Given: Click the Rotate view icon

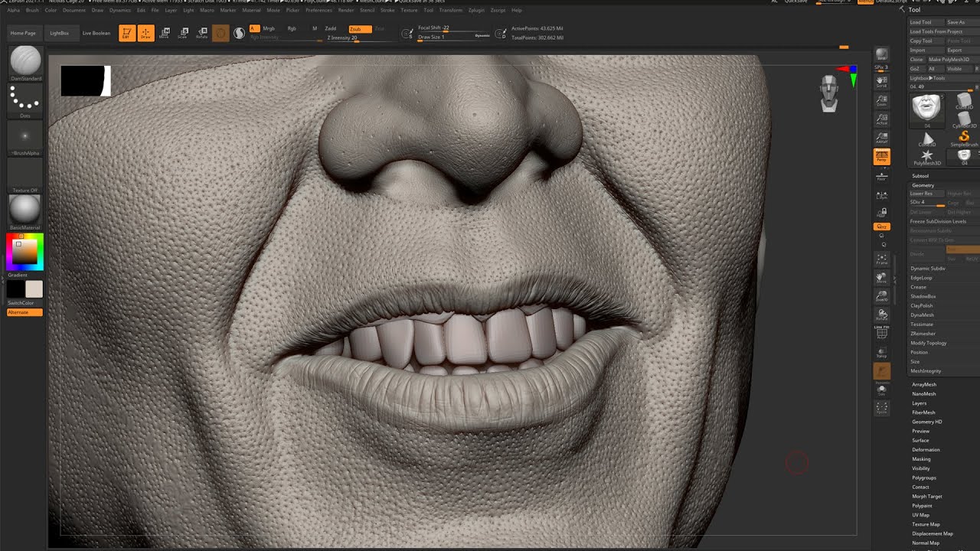Looking at the screenshot, I should click(881, 315).
